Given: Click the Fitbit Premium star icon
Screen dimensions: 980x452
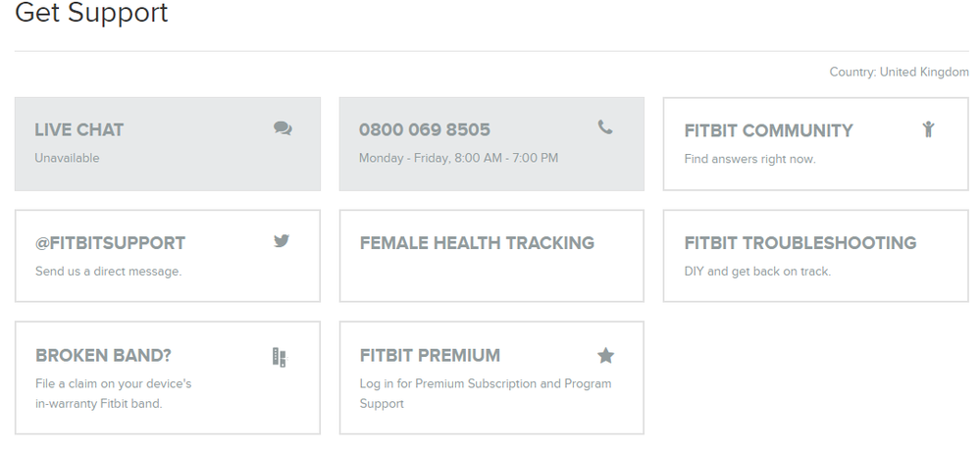Looking at the screenshot, I should [x=605, y=355].
